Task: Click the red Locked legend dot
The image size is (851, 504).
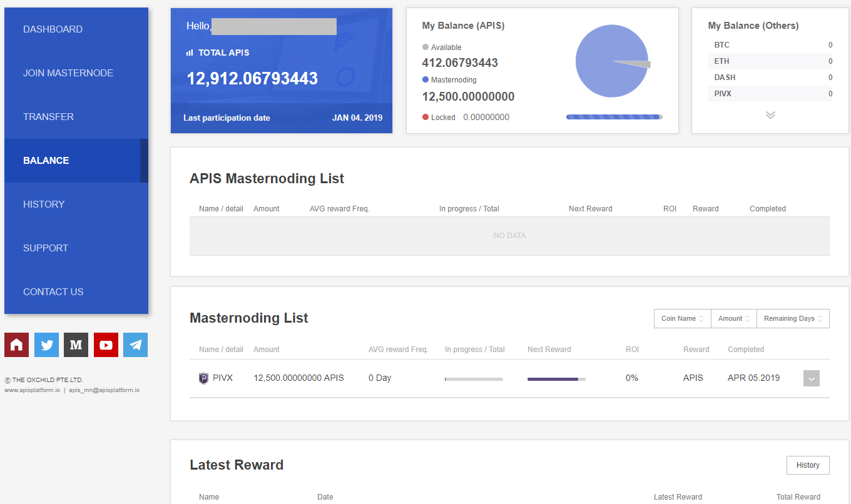Action: 425,117
